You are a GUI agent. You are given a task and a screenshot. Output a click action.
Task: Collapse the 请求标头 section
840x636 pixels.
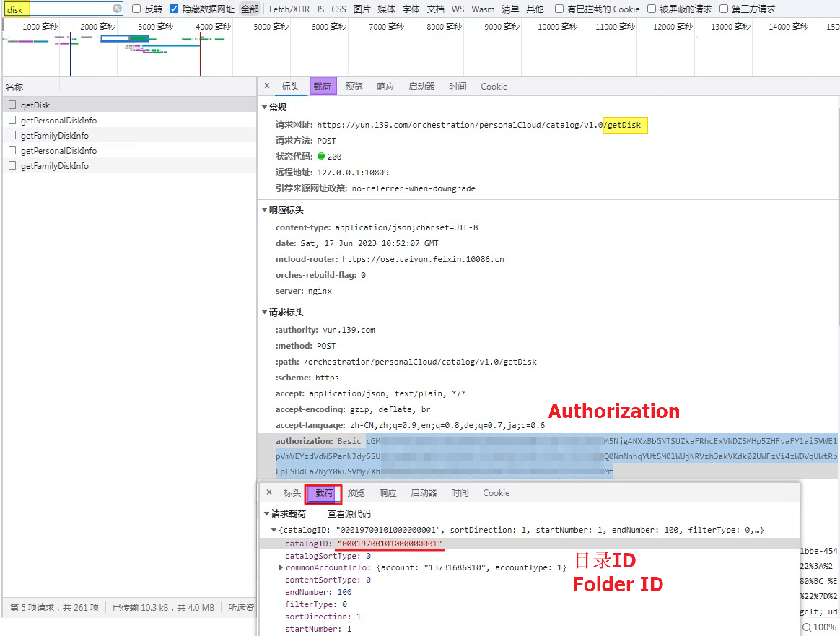(x=264, y=313)
